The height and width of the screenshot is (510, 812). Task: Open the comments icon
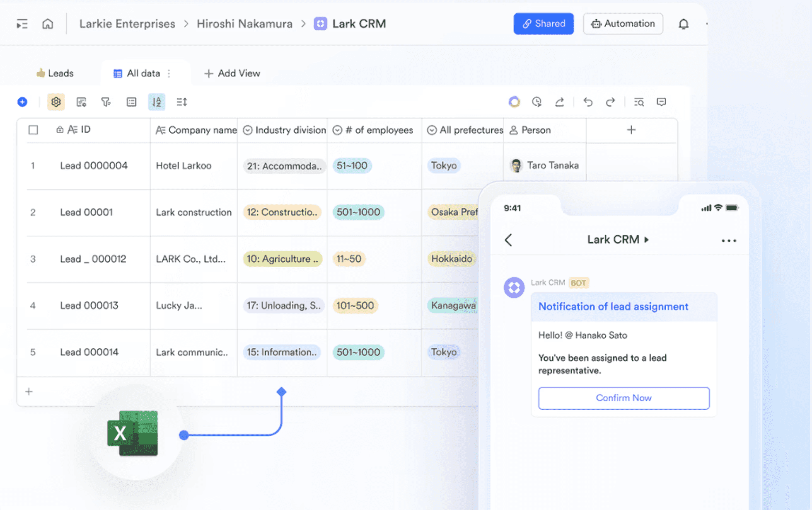point(661,102)
